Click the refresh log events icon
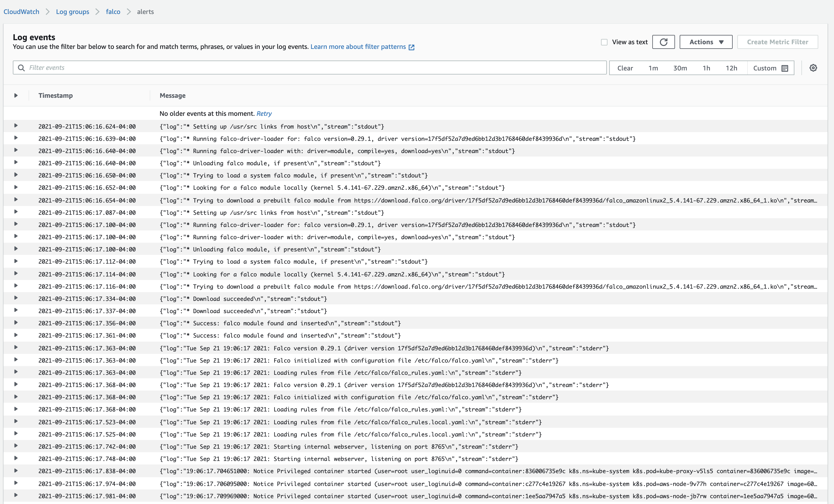834x504 pixels. [663, 42]
